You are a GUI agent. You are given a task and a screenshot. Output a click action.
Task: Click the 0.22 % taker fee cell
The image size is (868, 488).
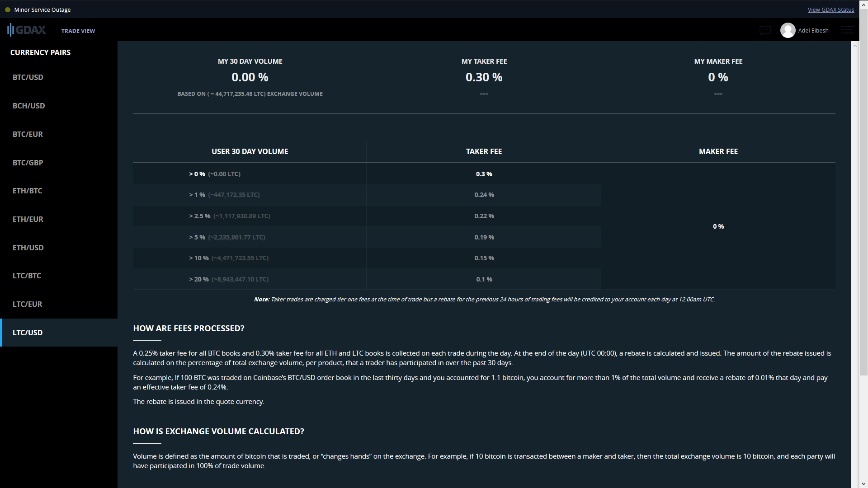484,216
